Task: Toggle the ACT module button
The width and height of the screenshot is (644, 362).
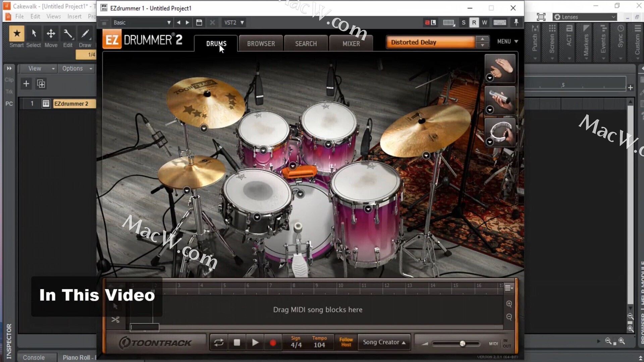Action: click(569, 42)
